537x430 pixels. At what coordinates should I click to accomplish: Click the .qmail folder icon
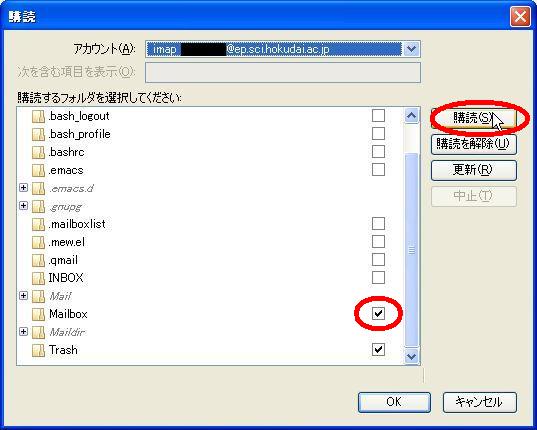(38, 260)
